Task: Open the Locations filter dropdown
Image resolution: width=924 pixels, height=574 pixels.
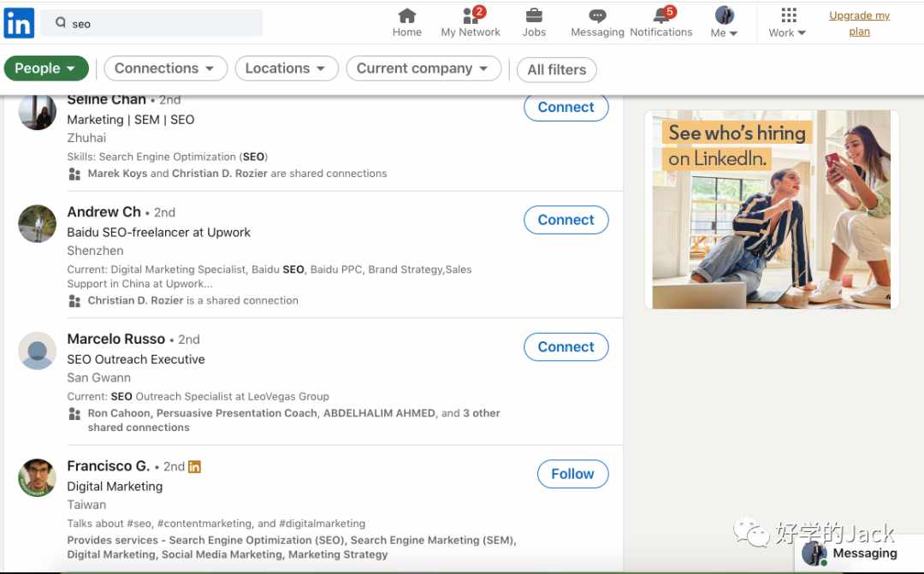Action: click(x=287, y=68)
